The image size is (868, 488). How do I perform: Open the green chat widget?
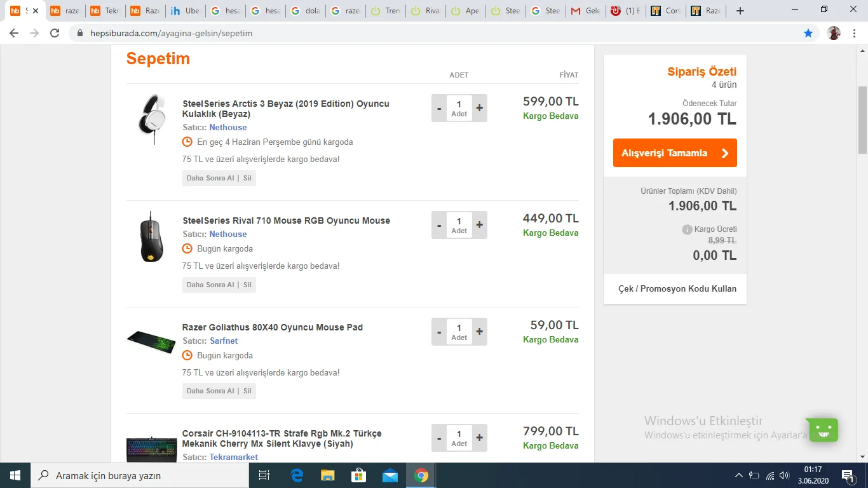[824, 430]
